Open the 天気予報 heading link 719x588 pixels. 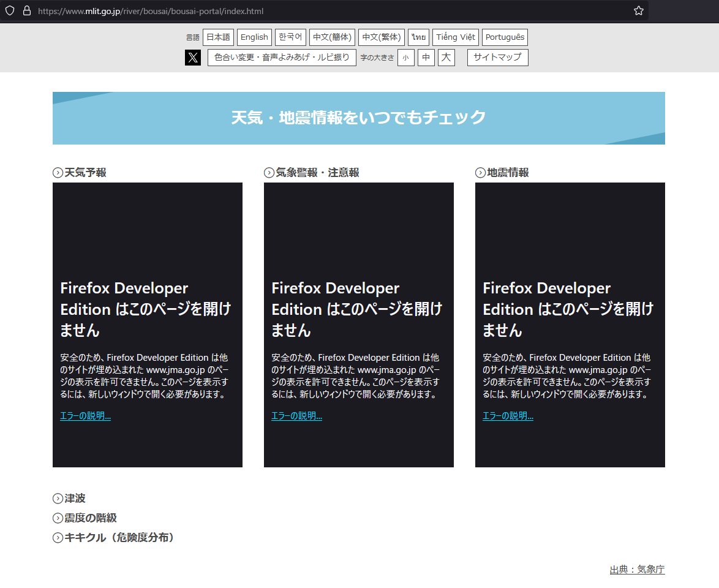85,173
